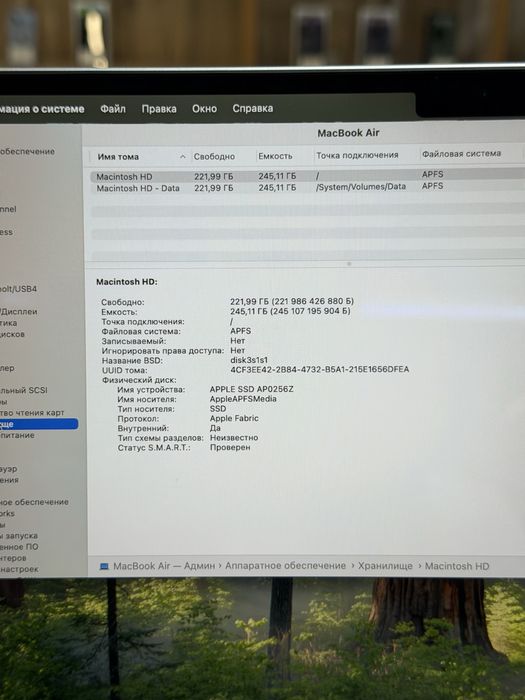This screenshot has height=700, width=525.
Task: Click the Свободно column header
Action: coord(214,156)
